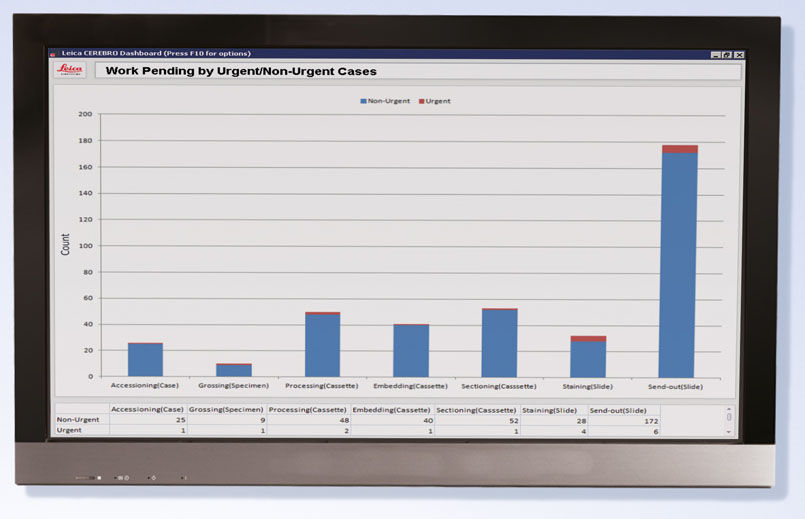This screenshot has width=805, height=519.
Task: Minimize the CEREBRO Dashboard window
Action: [x=715, y=54]
